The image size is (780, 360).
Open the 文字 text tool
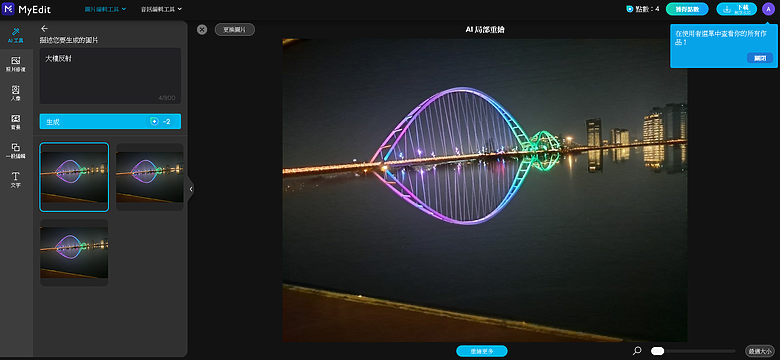[15, 180]
